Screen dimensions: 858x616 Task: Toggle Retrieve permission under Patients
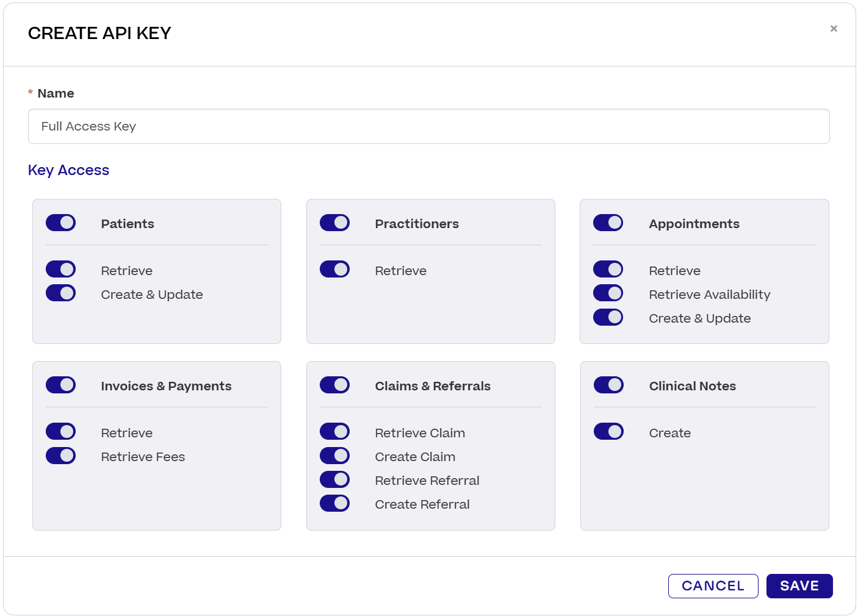60,269
